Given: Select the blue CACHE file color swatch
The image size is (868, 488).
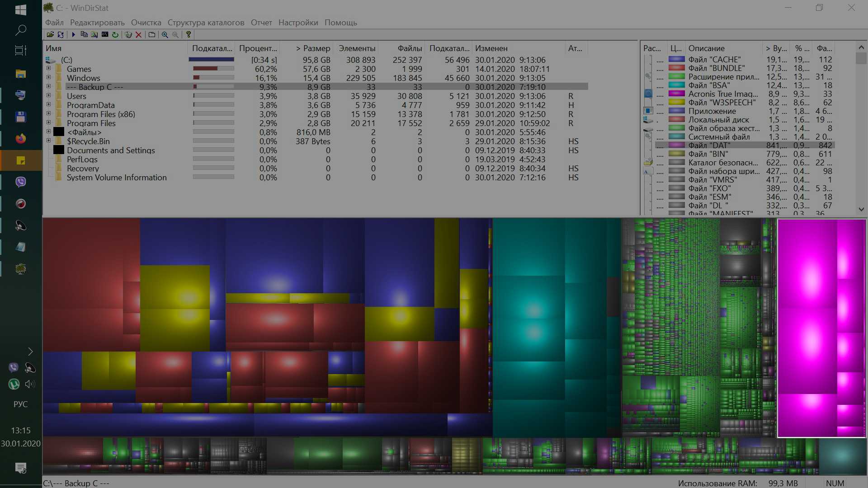Looking at the screenshot, I should [x=676, y=59].
